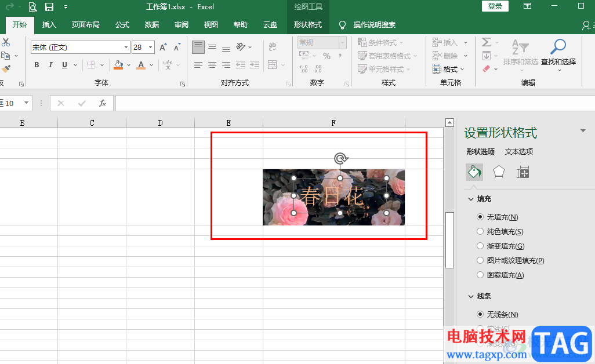
Task: Open number format dropdown 常规
Action: click(x=343, y=42)
